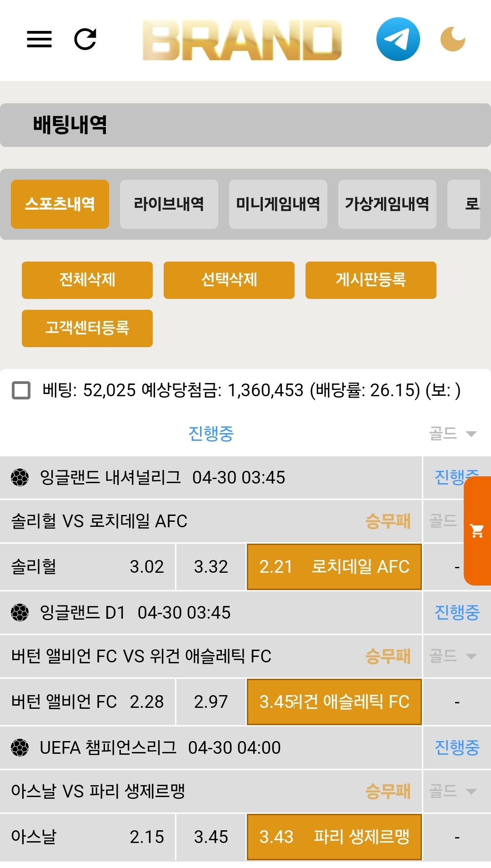Expand the 골드 dropdown beside bet summary
Screen dimensions: 491x868
pyautogui.click(x=453, y=434)
